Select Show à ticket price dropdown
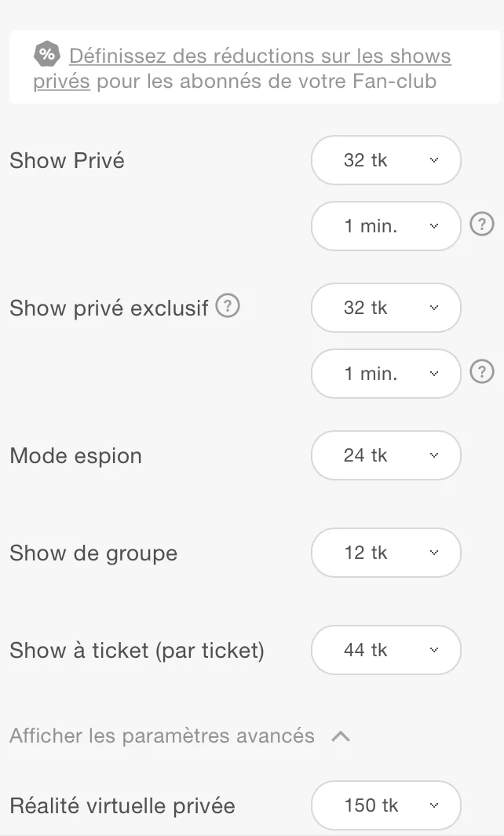504x836 pixels. click(x=385, y=650)
